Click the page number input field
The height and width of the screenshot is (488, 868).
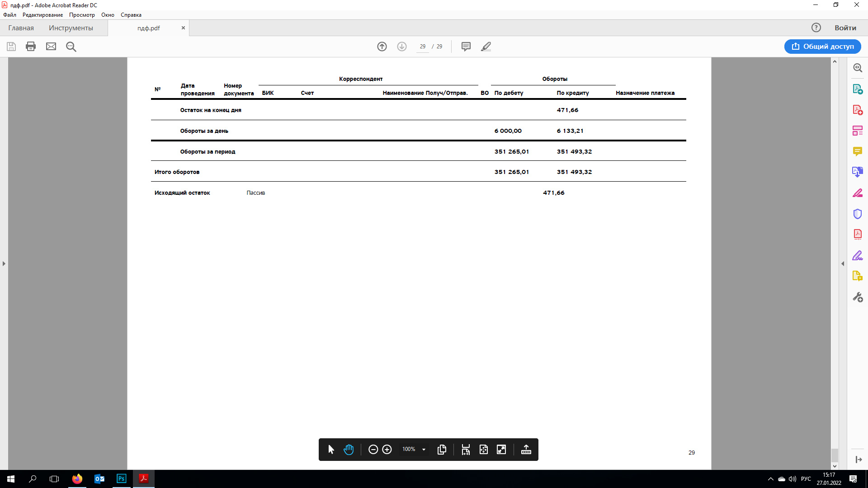pos(422,47)
